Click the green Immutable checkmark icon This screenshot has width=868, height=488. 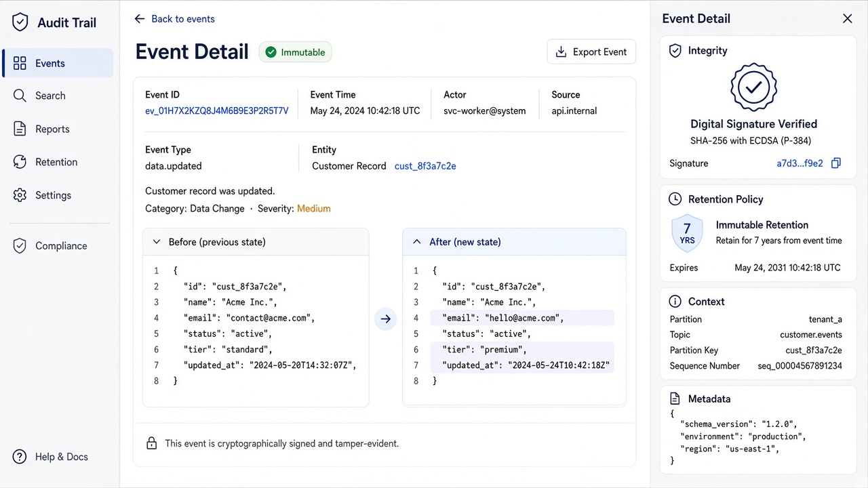click(x=271, y=52)
